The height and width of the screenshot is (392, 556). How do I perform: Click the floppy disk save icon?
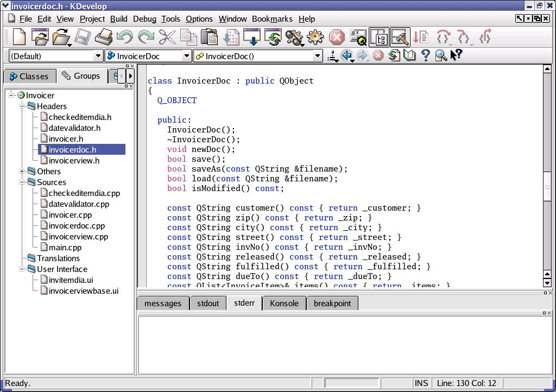83,37
